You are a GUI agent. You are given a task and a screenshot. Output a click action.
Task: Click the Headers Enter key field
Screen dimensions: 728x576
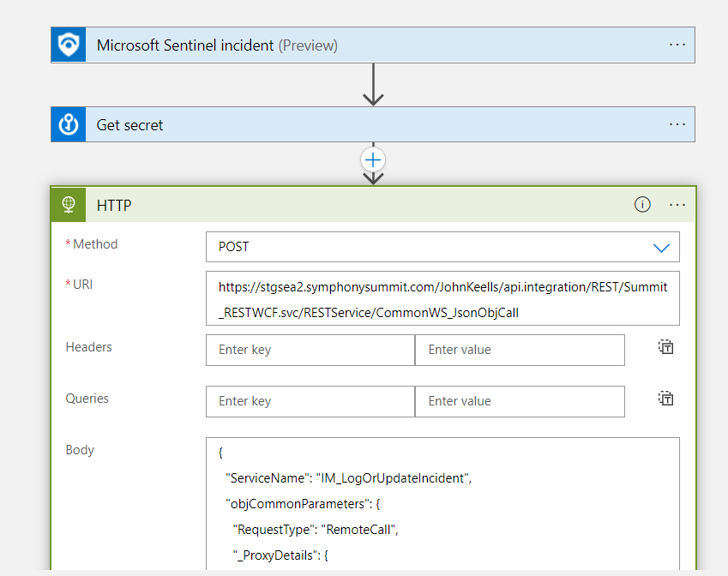[x=310, y=350]
